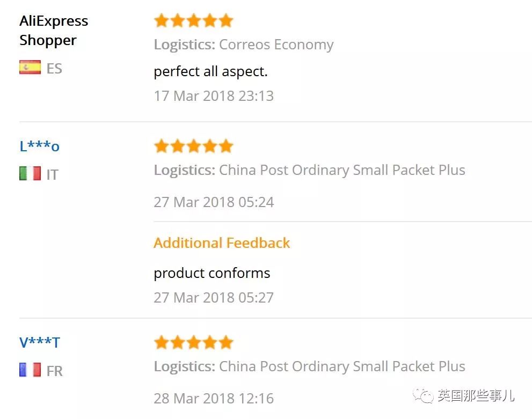The height and width of the screenshot is (419, 532).
Task: Click the Italy flag icon
Action: point(30,173)
